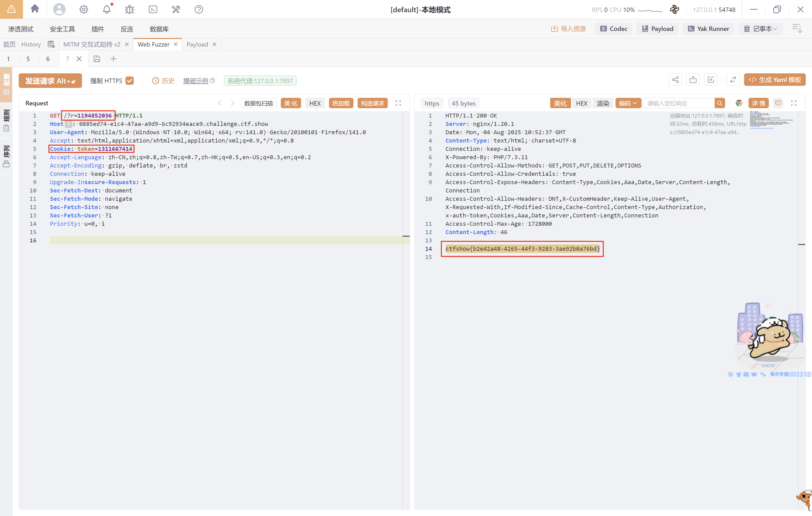Open the settings gear icon
Image resolution: width=812 pixels, height=516 pixels.
pyautogui.click(x=84, y=9)
